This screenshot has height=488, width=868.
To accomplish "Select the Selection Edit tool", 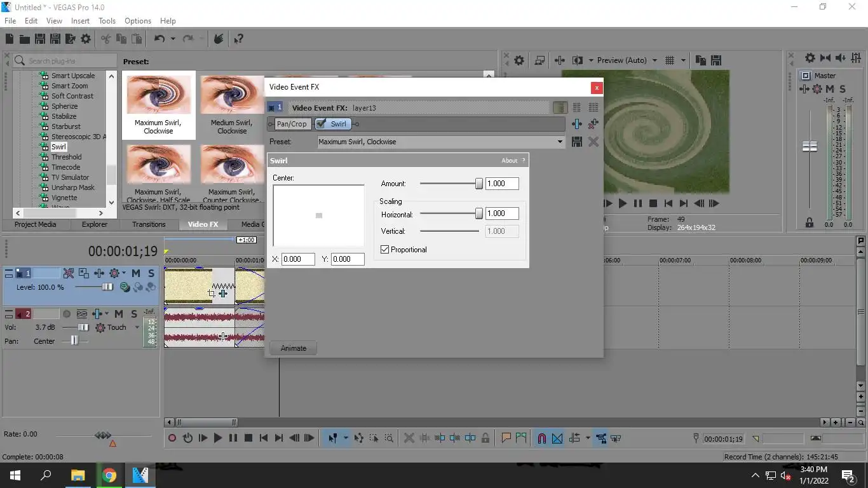I will pyautogui.click(x=374, y=438).
